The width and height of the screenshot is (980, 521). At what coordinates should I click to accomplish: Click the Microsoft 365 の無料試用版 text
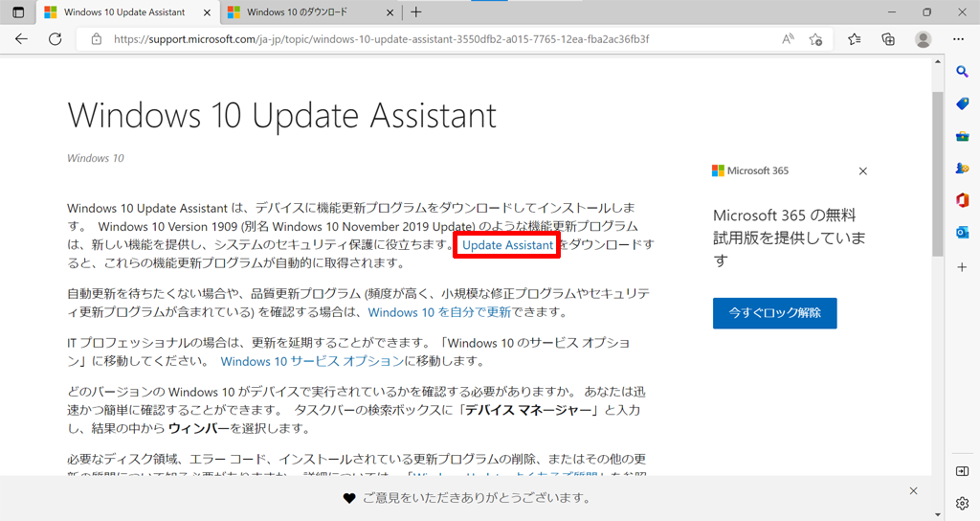coord(790,238)
